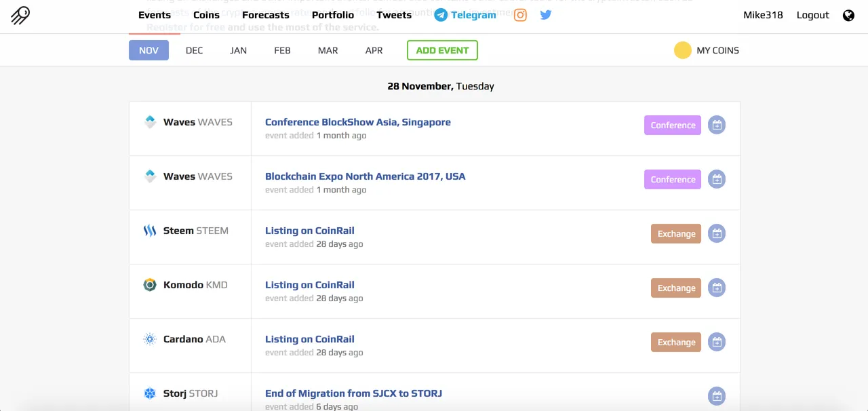Image resolution: width=868 pixels, height=411 pixels.
Task: Open End of Migration from SJCX event
Action: click(353, 393)
